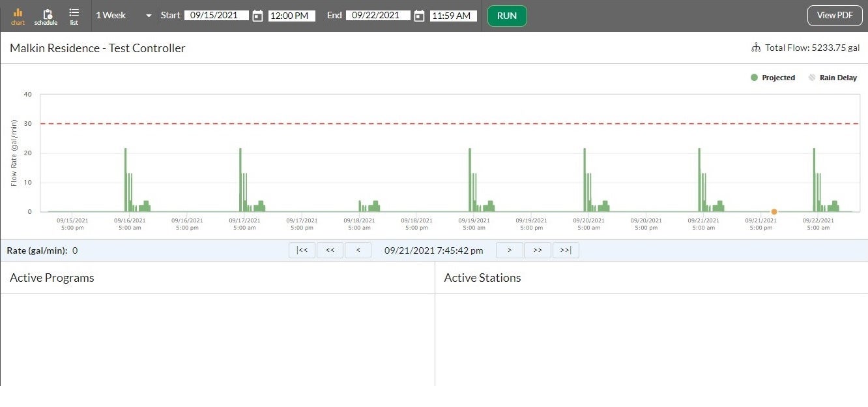Click the 09/15/2021 5:00 pm axis label
Screen dimensions: 868x407
pyautogui.click(x=72, y=224)
